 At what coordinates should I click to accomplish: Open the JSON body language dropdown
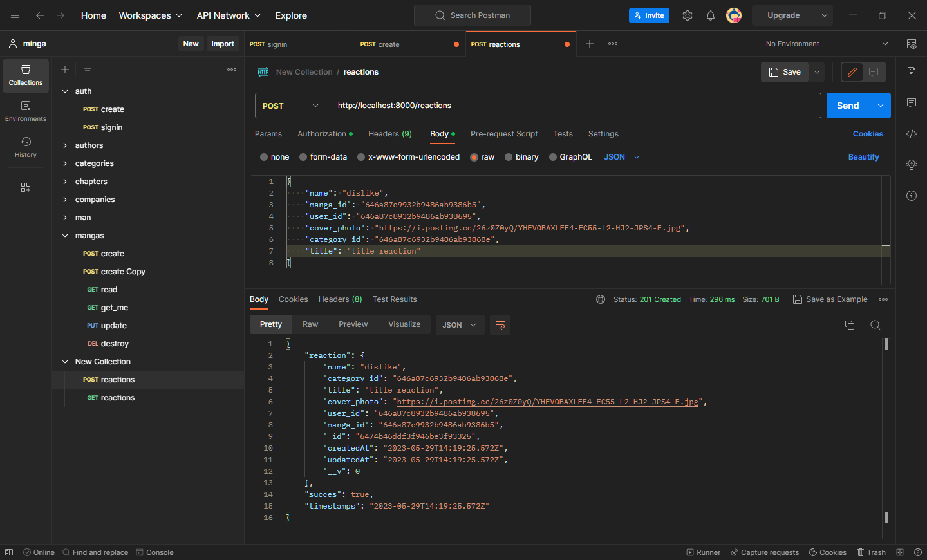click(622, 157)
